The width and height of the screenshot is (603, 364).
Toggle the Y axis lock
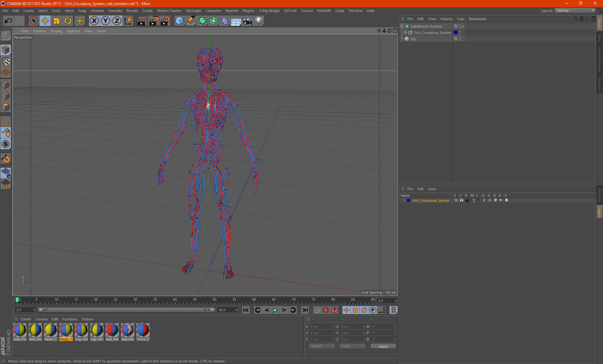coord(106,21)
